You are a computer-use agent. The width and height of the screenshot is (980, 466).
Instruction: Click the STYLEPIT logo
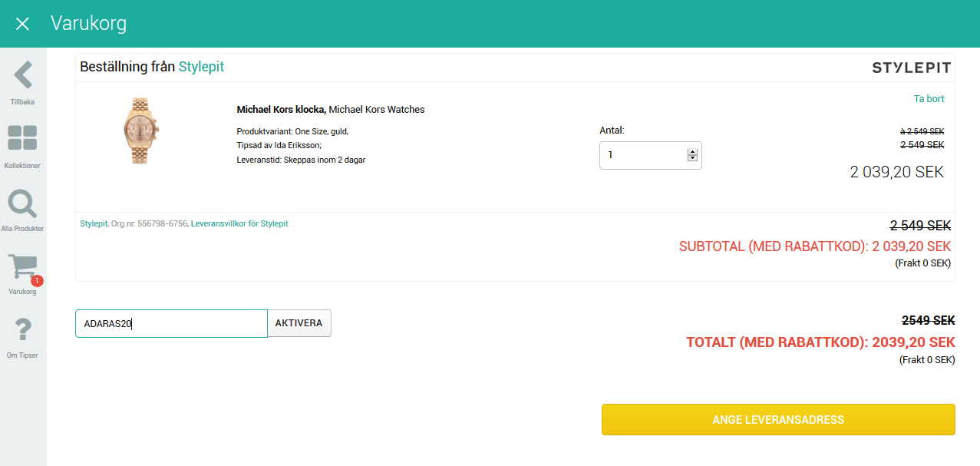(x=912, y=68)
